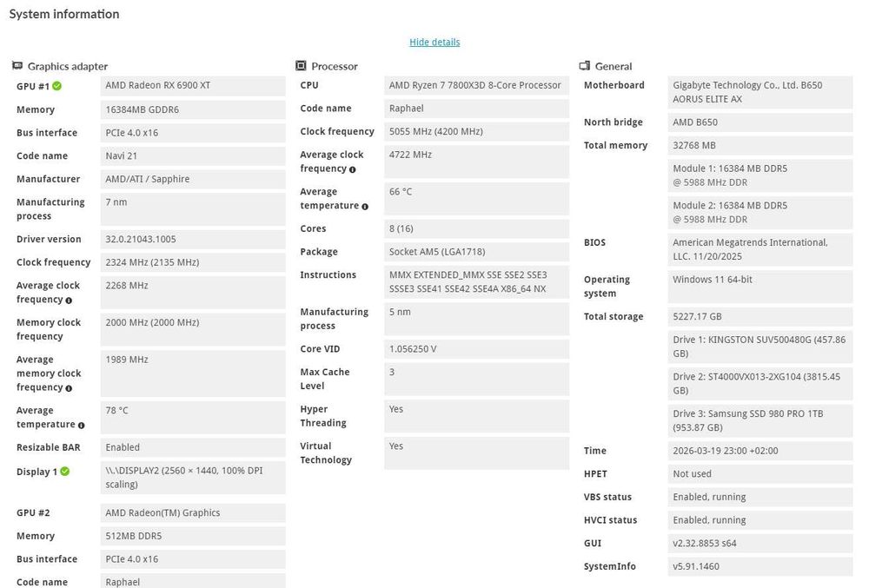The image size is (869, 588).
Task: Click the American Megatrends BIOS value
Action: (x=760, y=250)
